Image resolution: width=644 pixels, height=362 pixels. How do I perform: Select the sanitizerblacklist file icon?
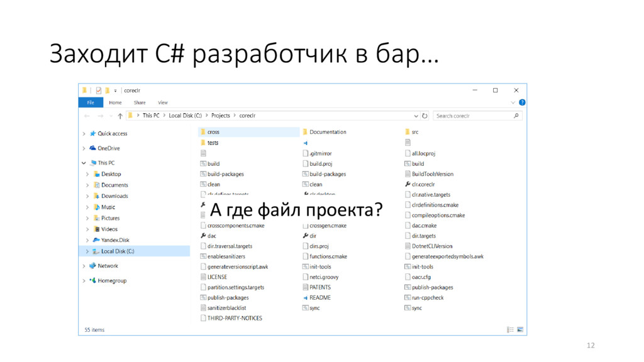(203, 308)
